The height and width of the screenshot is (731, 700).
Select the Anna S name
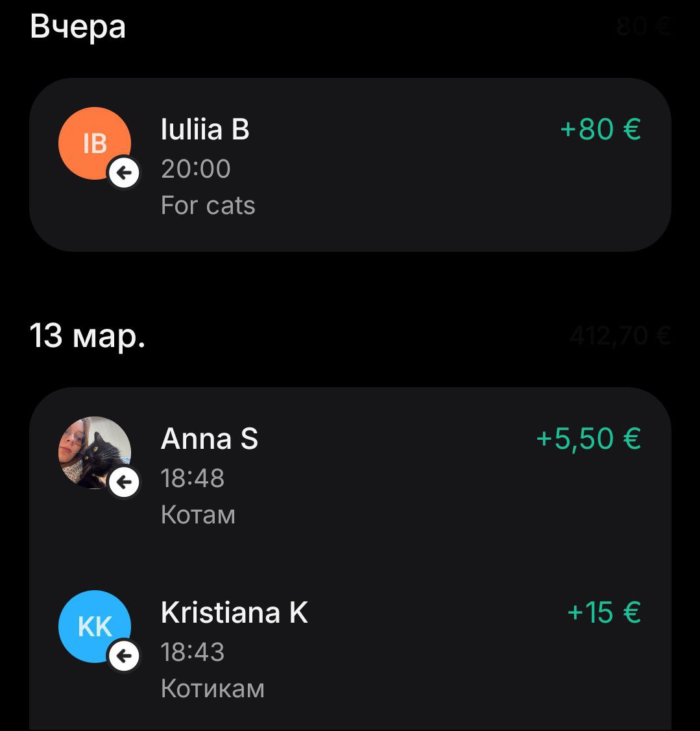[x=209, y=439]
